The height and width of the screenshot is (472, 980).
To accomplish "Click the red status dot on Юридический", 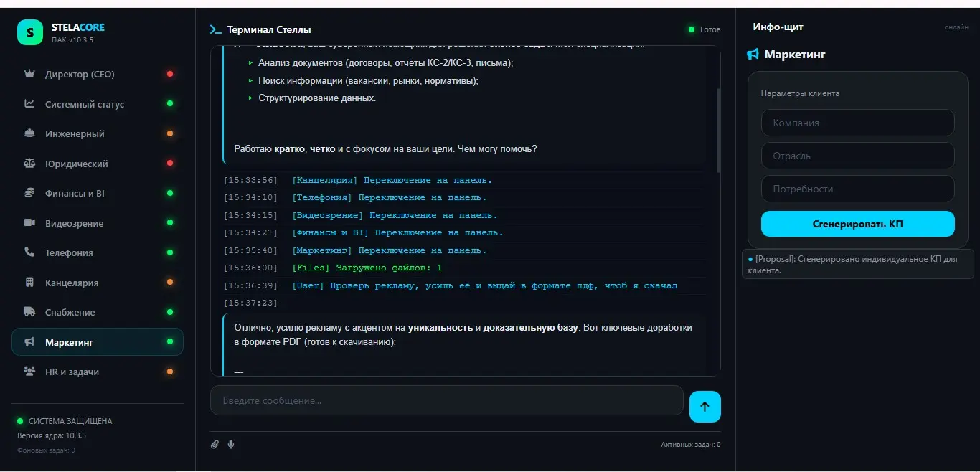I will click(x=170, y=164).
